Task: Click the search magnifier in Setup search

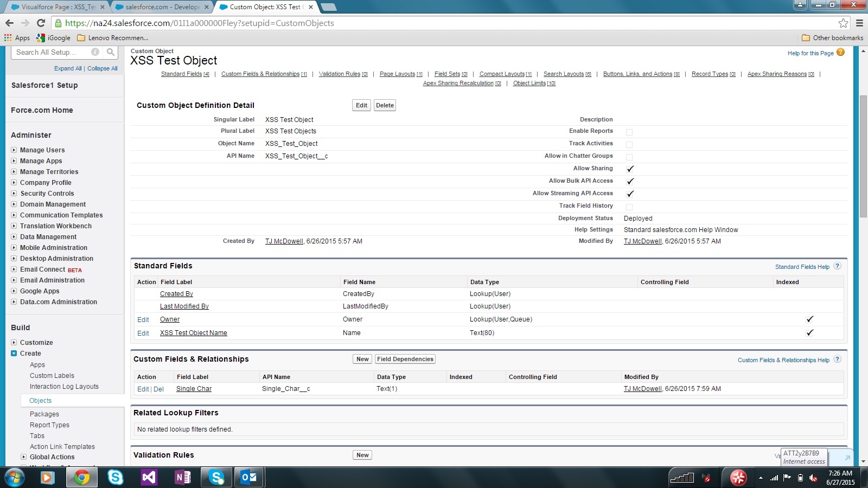Action: (x=111, y=52)
